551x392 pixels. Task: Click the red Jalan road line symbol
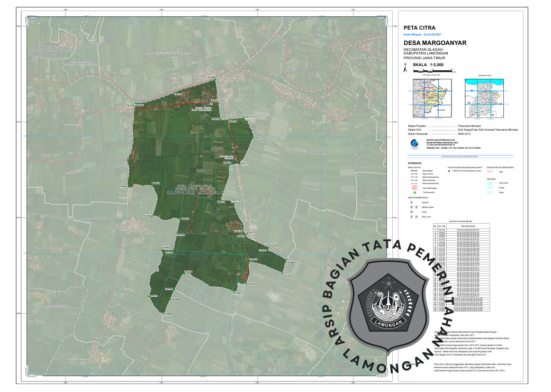tap(490, 171)
